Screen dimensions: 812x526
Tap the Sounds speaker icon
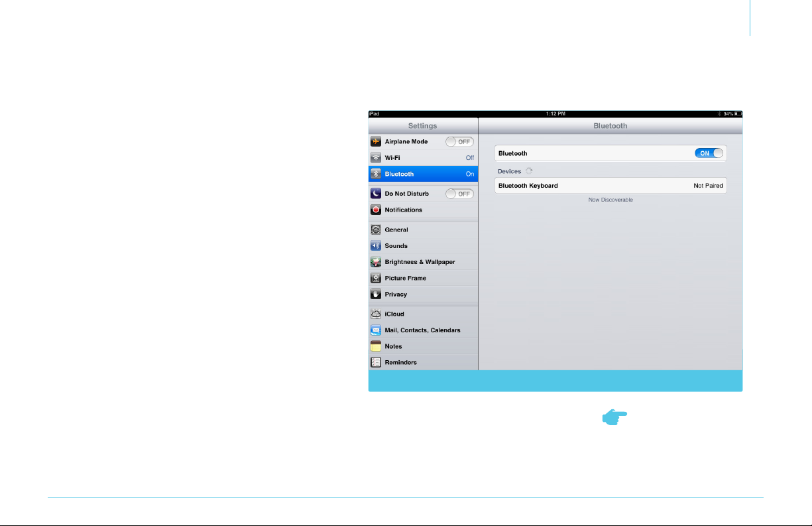pyautogui.click(x=376, y=245)
